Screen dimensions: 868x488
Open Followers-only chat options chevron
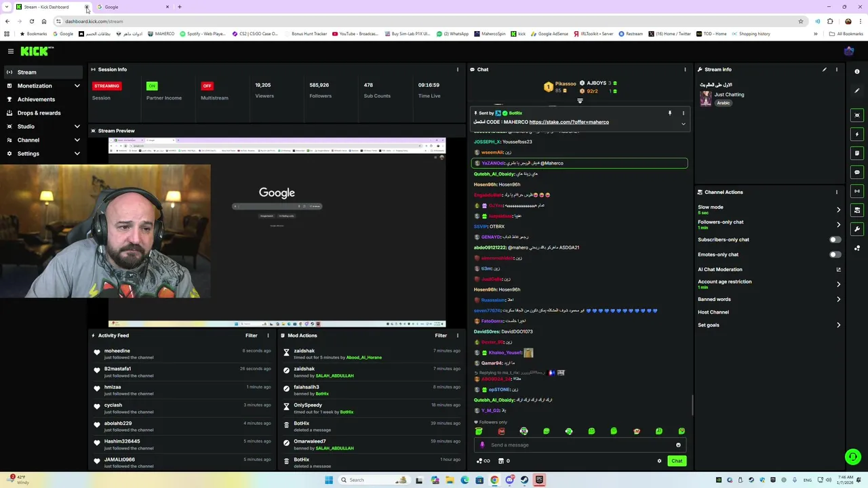click(838, 224)
